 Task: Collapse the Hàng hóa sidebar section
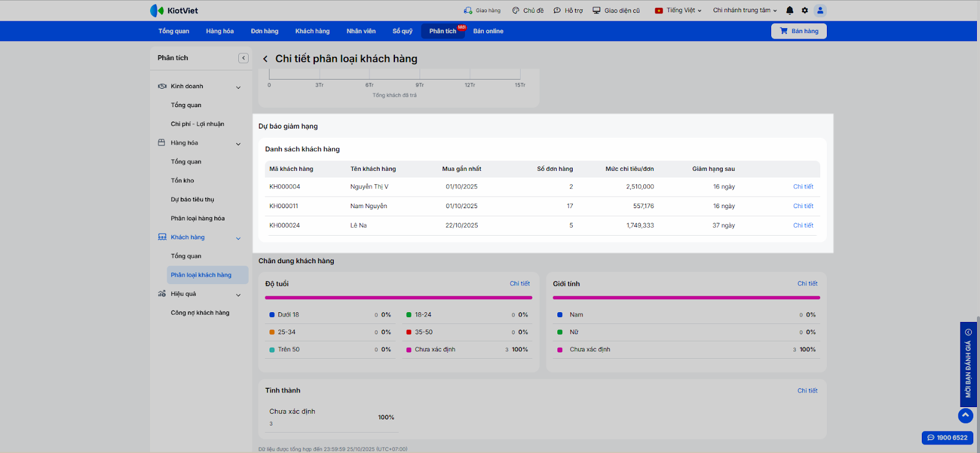tap(238, 144)
